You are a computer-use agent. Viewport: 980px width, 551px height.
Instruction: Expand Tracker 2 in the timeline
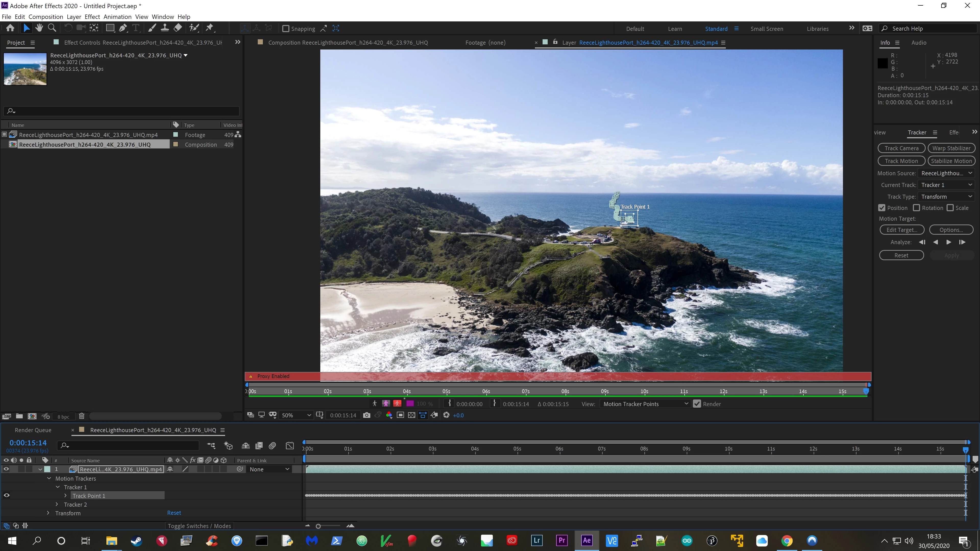pyautogui.click(x=57, y=504)
